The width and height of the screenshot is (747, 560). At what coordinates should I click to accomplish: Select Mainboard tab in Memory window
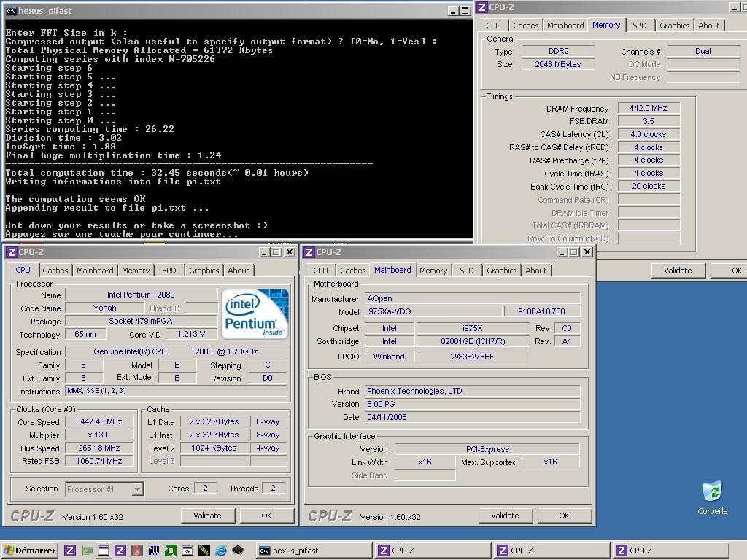tap(565, 26)
